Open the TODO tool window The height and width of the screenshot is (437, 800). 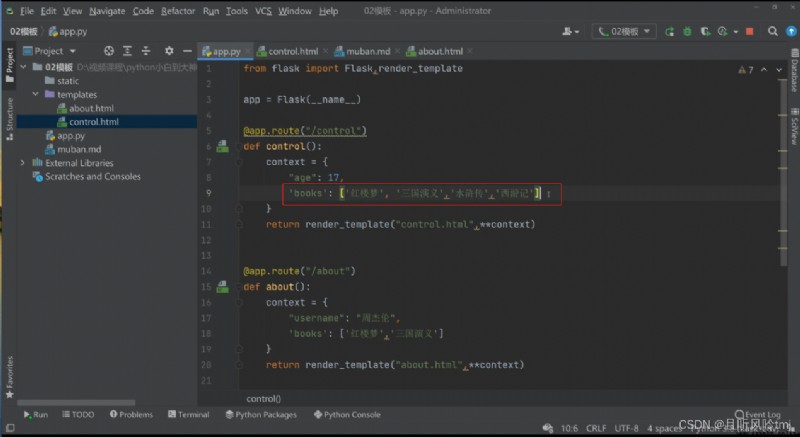(78, 415)
